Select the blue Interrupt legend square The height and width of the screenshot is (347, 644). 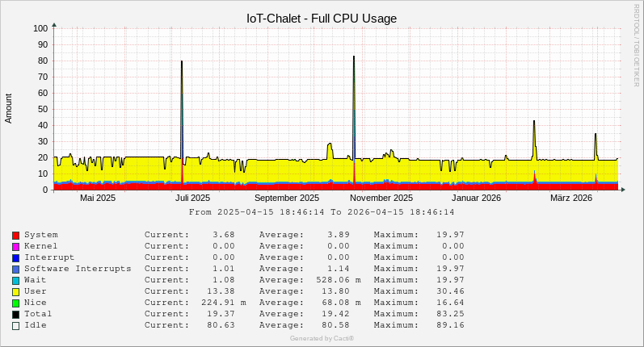pyautogui.click(x=15, y=257)
